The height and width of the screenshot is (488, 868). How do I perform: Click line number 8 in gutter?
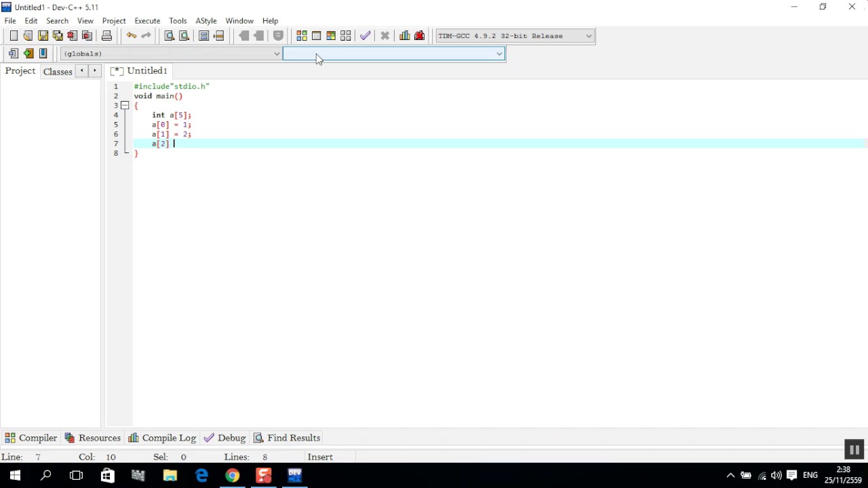click(116, 153)
